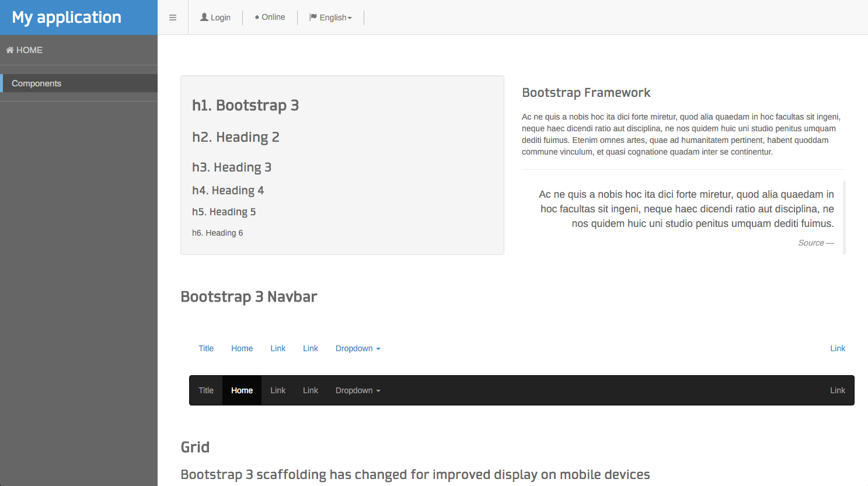
Task: Click the right-aligned Link in light navbar
Action: click(837, 348)
